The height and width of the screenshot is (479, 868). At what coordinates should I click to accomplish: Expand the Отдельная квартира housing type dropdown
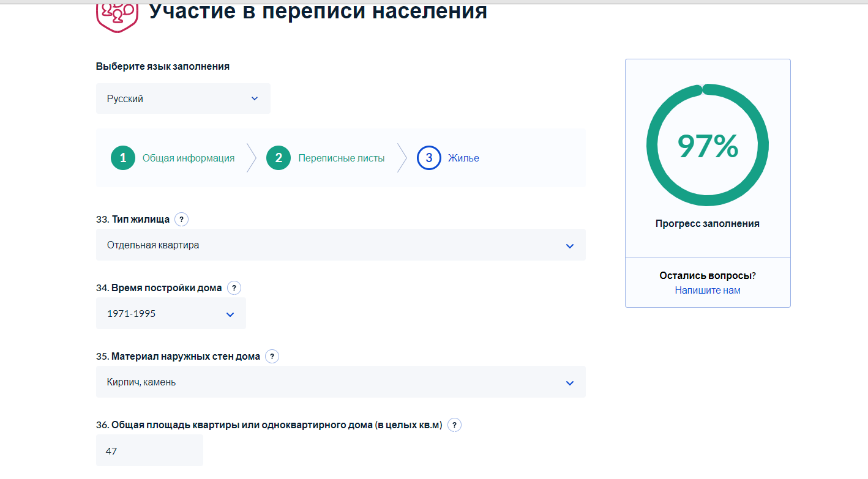[x=341, y=245]
